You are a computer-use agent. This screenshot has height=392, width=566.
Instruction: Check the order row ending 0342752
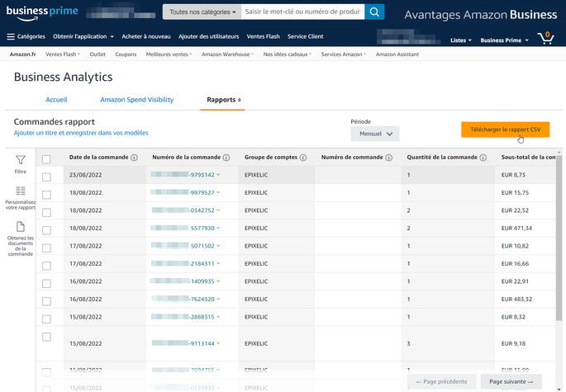pyautogui.click(x=46, y=212)
